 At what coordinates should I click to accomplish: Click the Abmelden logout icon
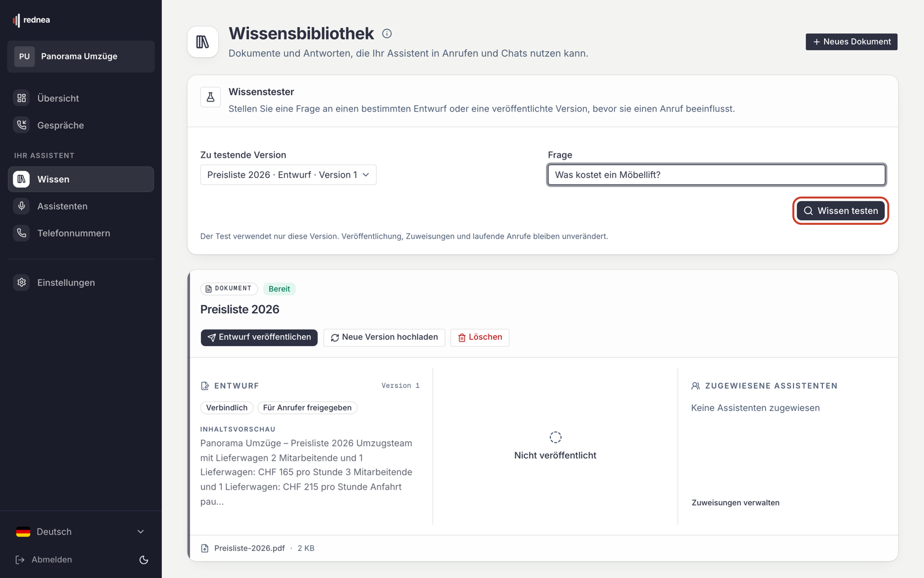pos(20,560)
